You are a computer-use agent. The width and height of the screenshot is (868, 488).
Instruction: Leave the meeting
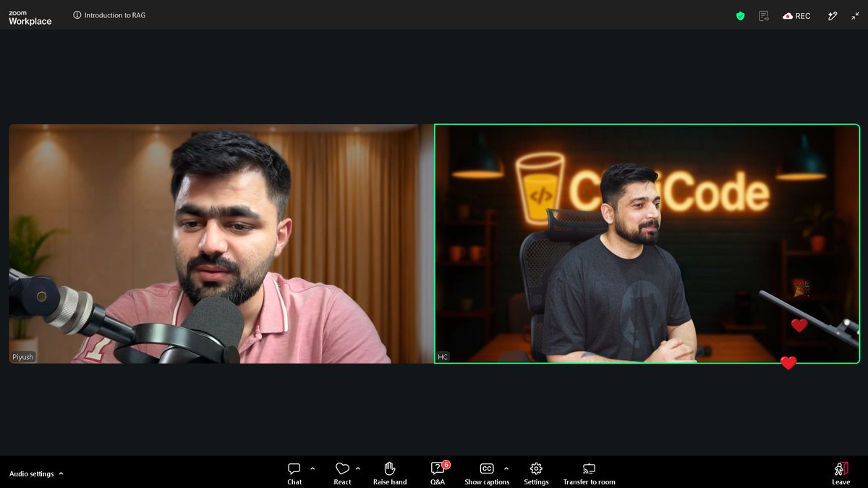pos(841,474)
